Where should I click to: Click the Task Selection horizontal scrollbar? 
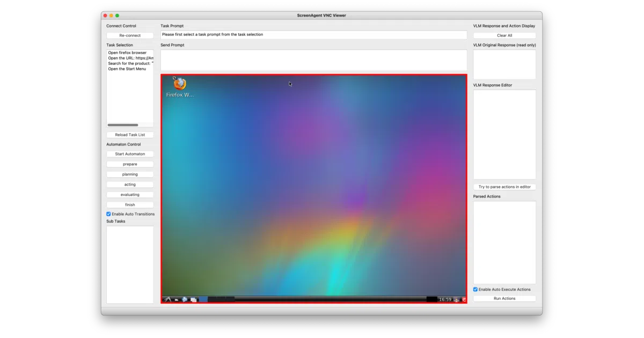point(123,125)
